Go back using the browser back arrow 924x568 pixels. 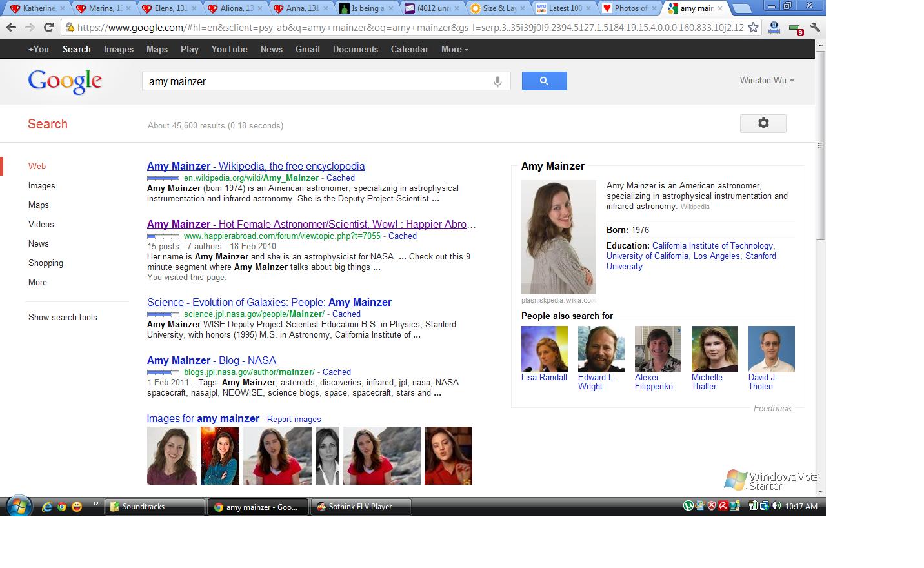click(11, 28)
